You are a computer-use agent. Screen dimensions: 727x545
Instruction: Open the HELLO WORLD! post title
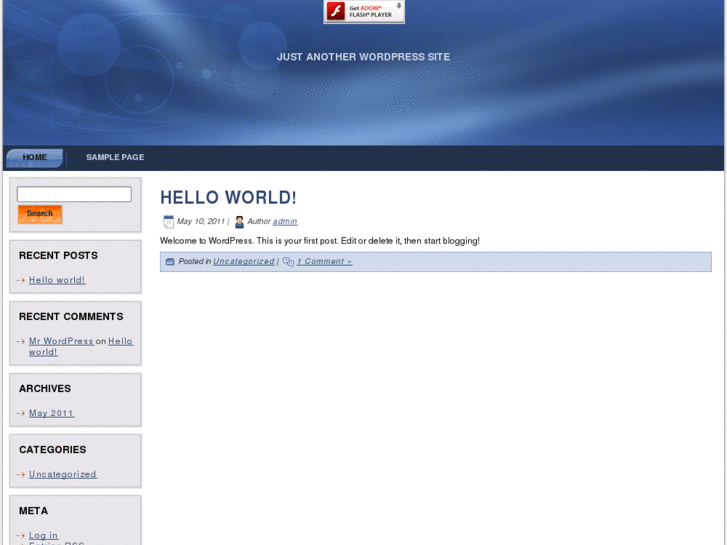228,198
